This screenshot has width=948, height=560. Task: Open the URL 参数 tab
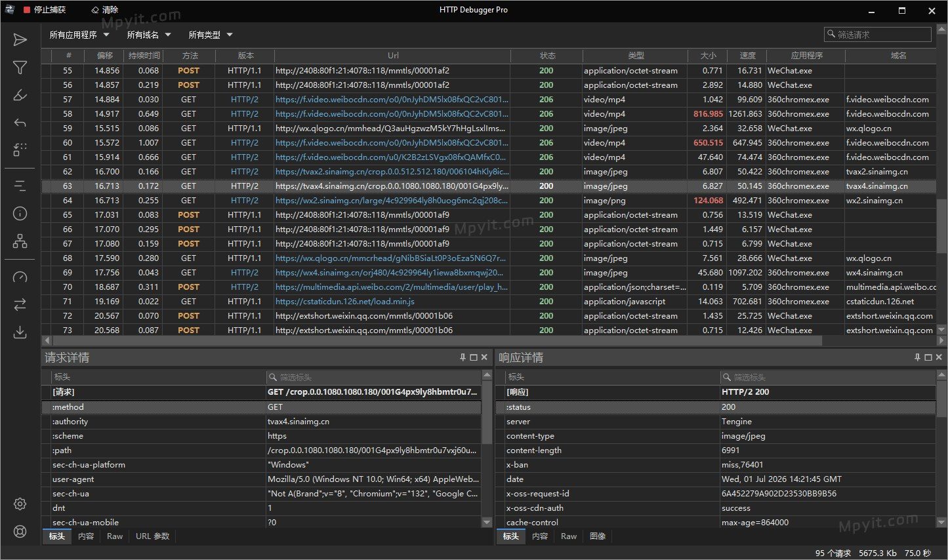point(153,536)
